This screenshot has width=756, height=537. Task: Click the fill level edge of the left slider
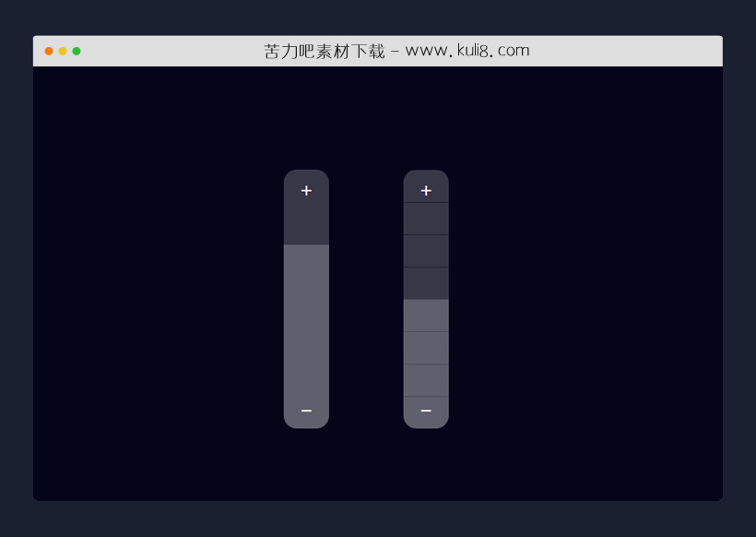[306, 245]
